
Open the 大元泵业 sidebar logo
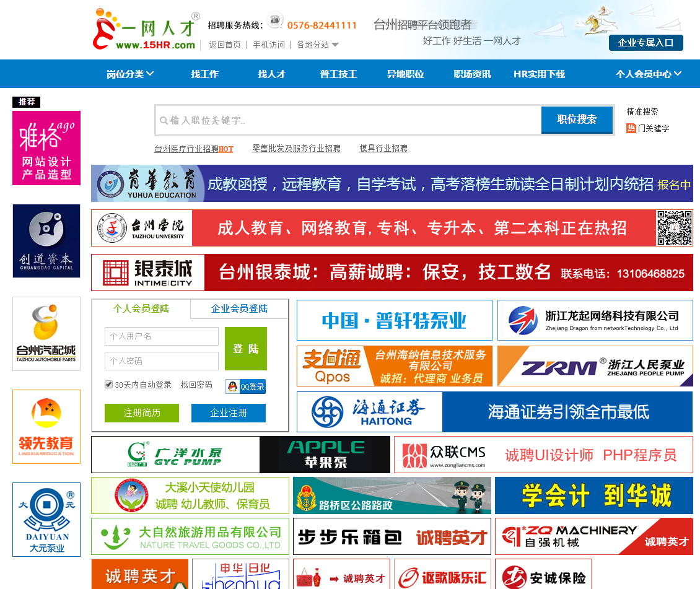[46, 520]
